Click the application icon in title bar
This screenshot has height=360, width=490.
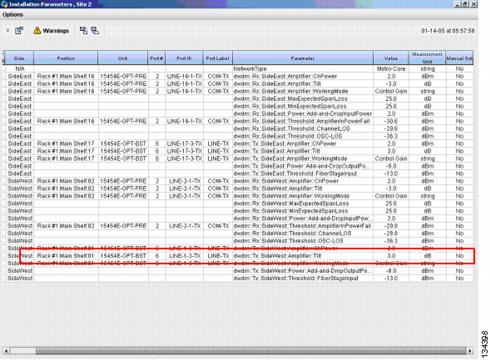[4, 4]
